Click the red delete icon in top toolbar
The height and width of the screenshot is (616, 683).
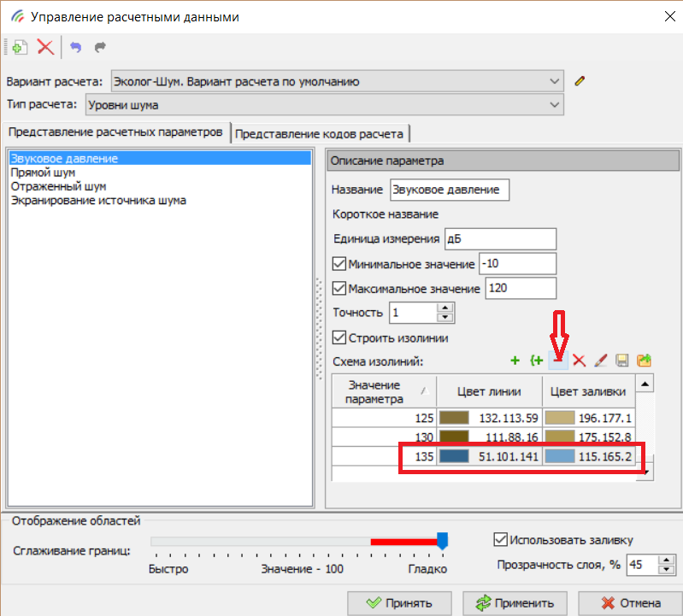pos(45,48)
